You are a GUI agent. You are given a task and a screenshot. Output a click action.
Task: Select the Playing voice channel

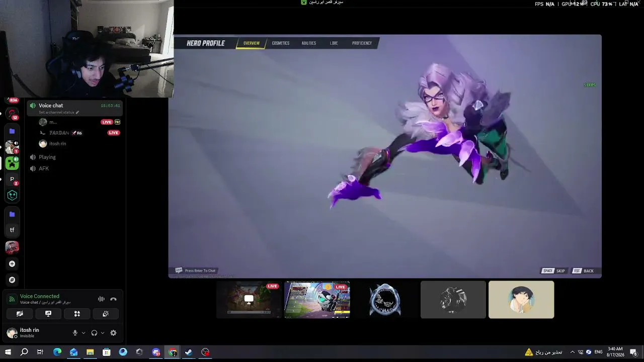click(x=47, y=157)
